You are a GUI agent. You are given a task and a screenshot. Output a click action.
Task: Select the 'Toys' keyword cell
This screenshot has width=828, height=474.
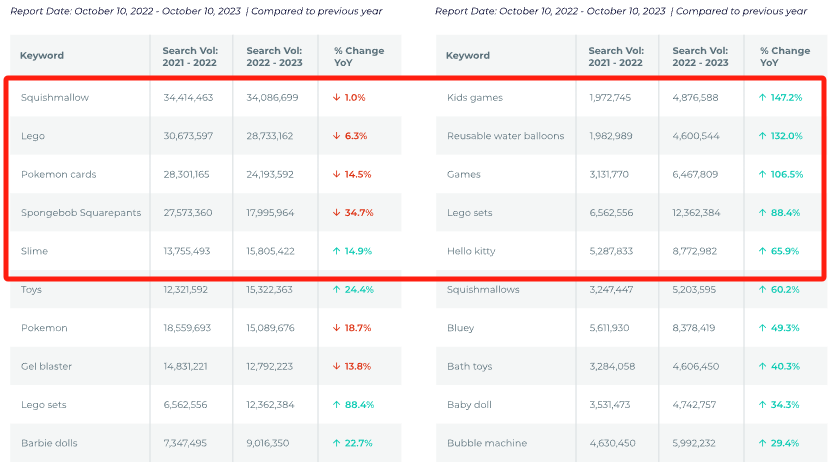[x=31, y=290]
